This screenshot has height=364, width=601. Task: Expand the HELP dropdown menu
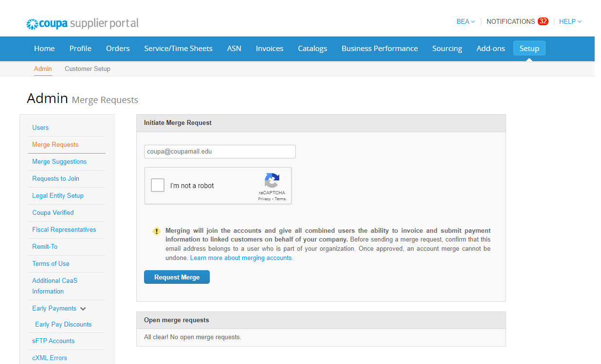pyautogui.click(x=570, y=21)
